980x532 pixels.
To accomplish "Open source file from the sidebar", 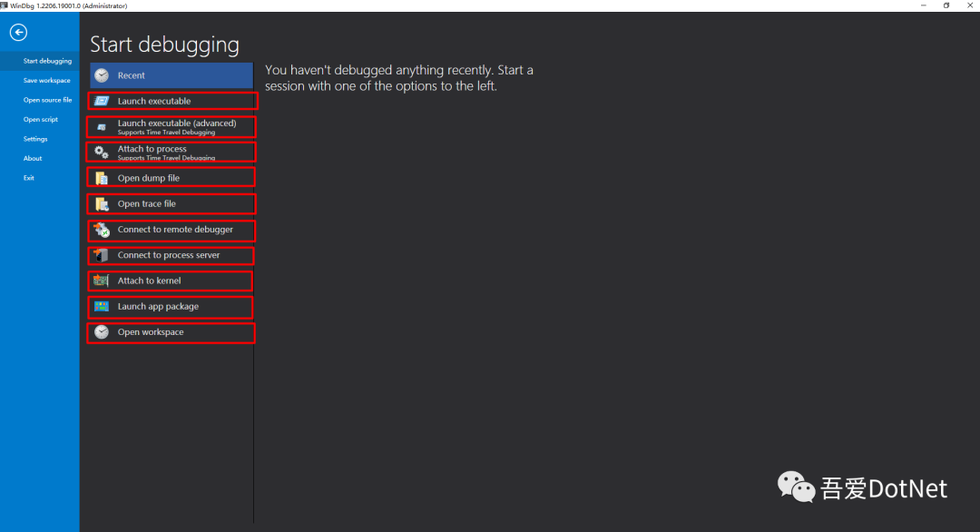I will point(47,99).
